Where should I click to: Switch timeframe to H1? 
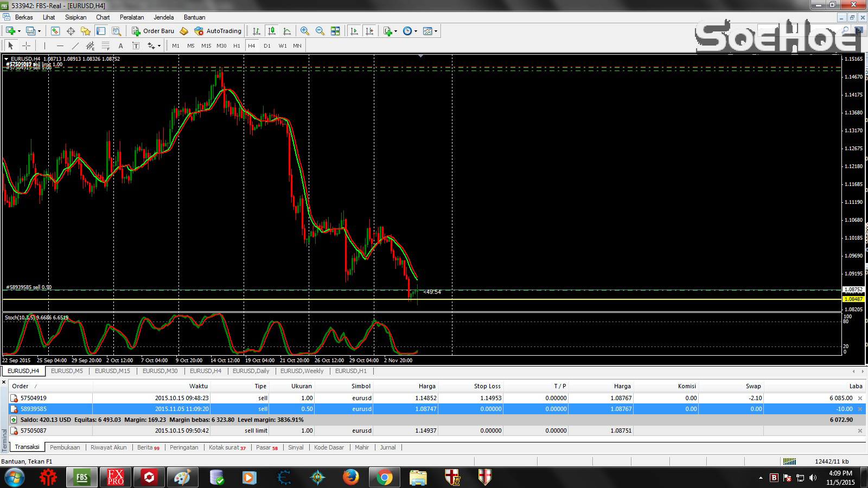tap(237, 46)
